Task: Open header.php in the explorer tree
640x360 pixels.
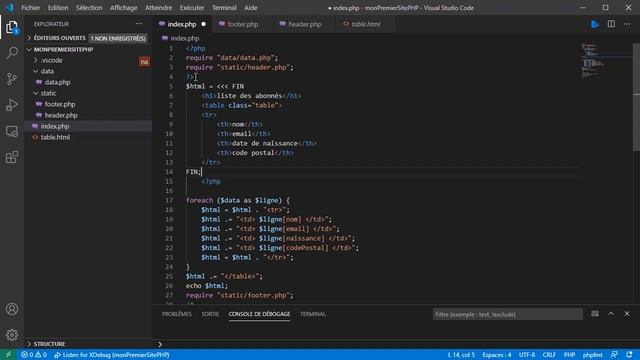Action: 61,115
